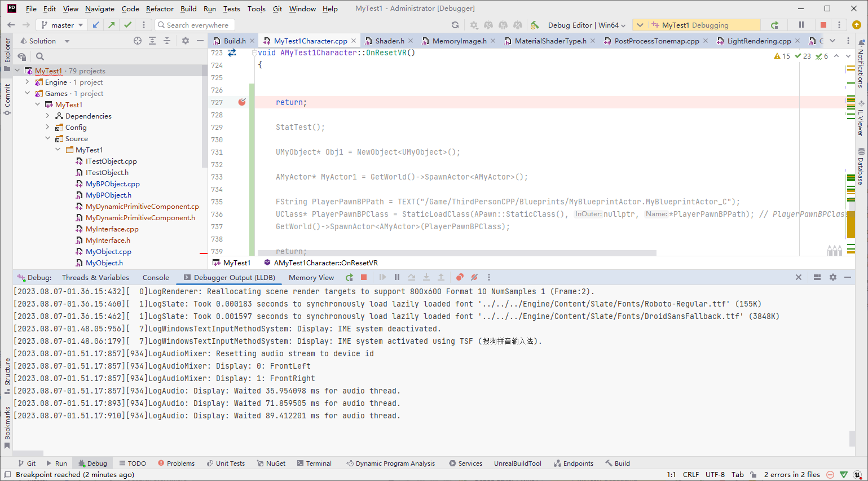Click the Push green arrow icon
The height and width of the screenshot is (481, 868).
coord(112,25)
